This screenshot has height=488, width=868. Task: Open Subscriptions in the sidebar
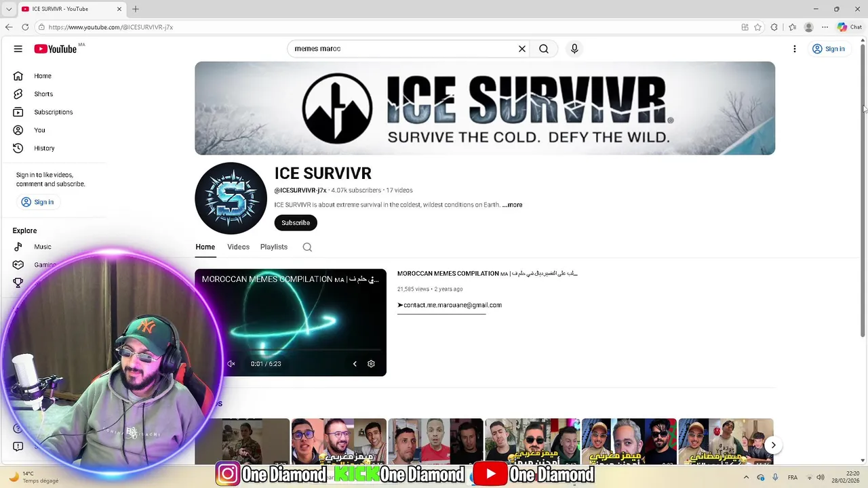tap(53, 112)
